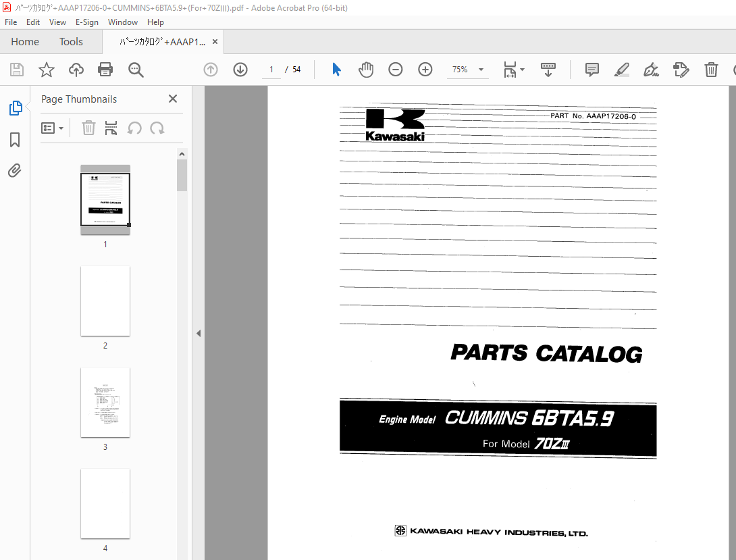
Task: Delete selected page in thumbnails panel
Action: (88, 128)
